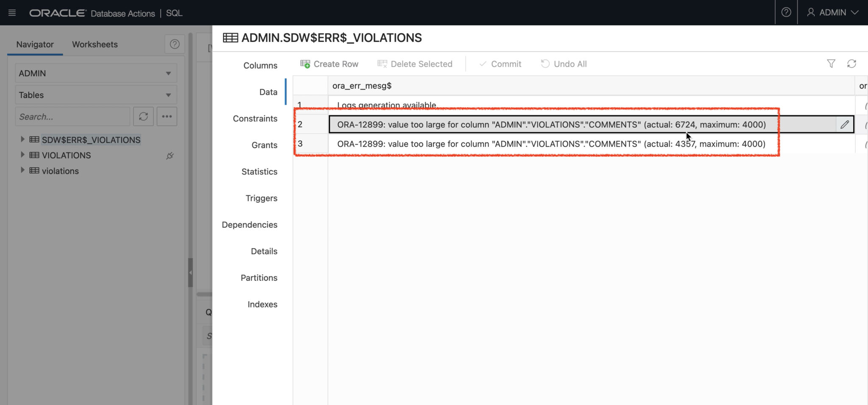Open the Columns section
The height and width of the screenshot is (405, 868).
pos(260,65)
